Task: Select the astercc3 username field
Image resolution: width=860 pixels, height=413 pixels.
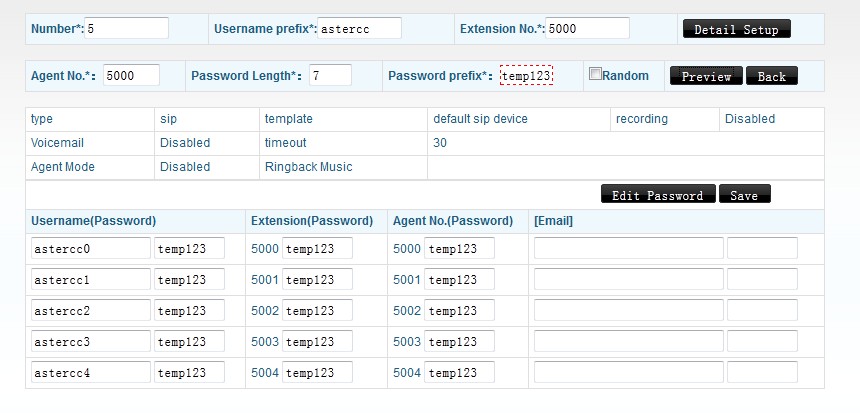Action: pos(90,342)
